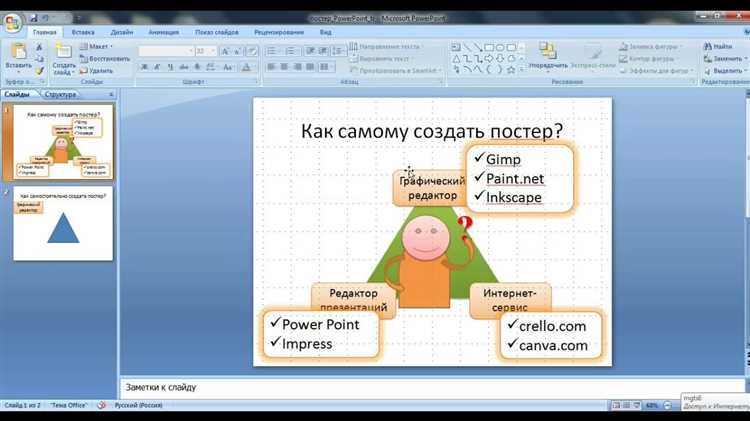Click the Replace (Заменить) button
This screenshot has width=750, height=421.
[726, 58]
